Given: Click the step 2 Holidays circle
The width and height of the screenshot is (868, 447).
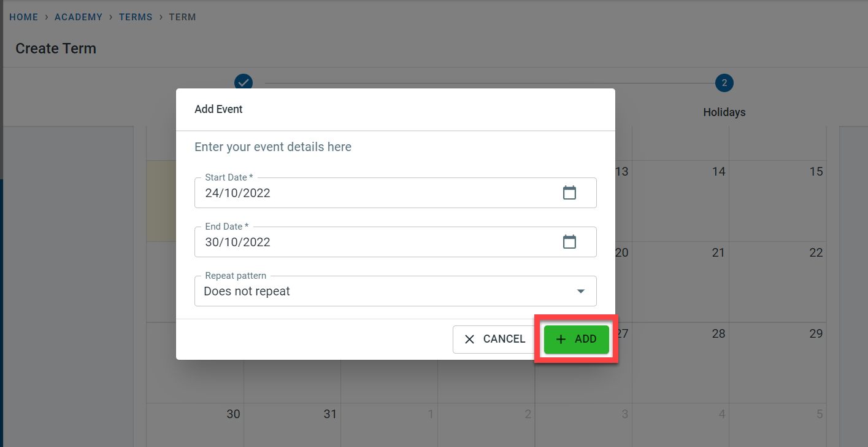Looking at the screenshot, I should click(724, 82).
